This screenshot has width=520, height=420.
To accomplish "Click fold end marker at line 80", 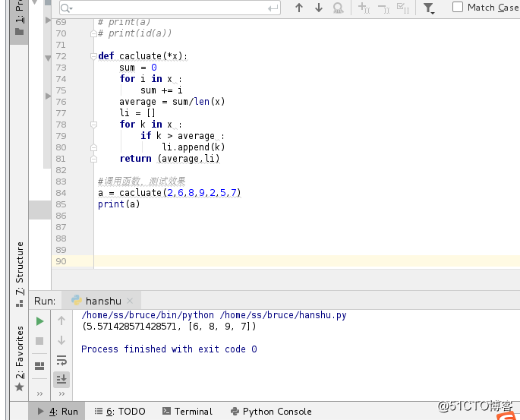I will [x=93, y=147].
